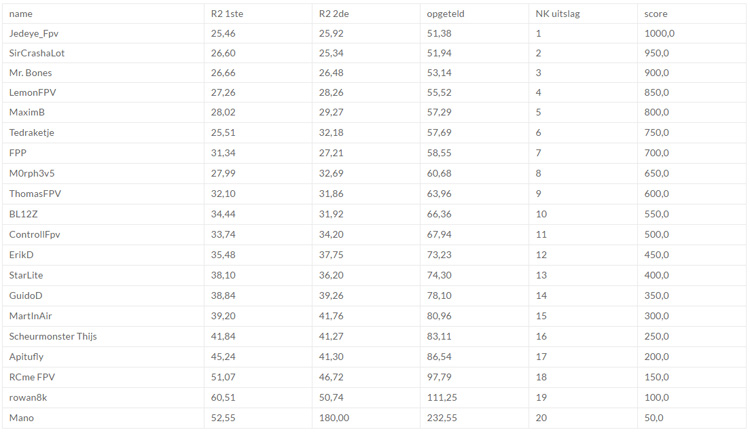Click the 'name' column header
This screenshot has height=432, width=750.
click(21, 14)
